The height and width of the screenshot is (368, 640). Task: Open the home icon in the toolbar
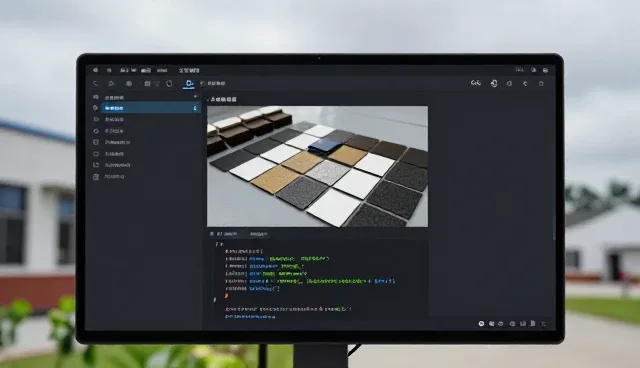coord(111,84)
